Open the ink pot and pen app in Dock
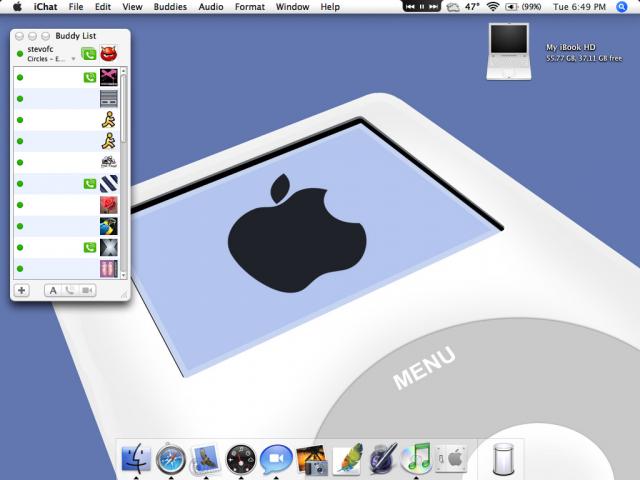The image size is (640, 480). tap(382, 459)
